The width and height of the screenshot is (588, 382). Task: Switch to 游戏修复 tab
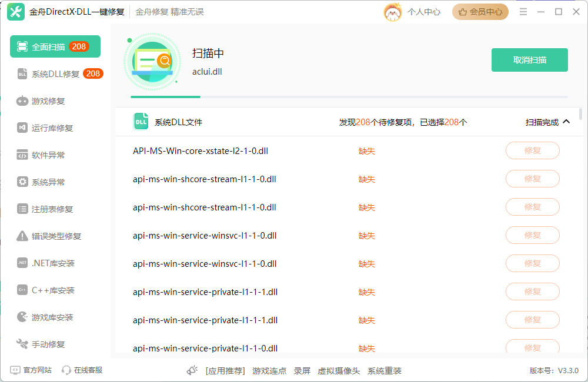click(x=55, y=101)
